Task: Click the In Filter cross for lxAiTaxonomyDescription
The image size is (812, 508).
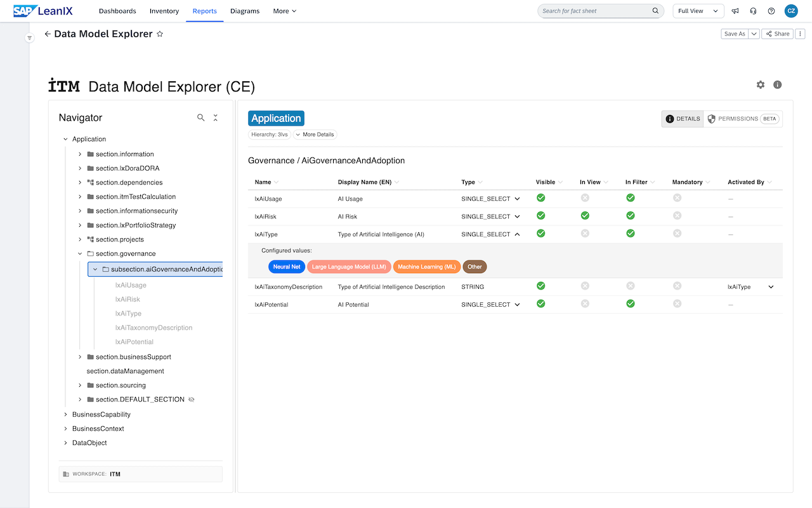Action: [x=631, y=286]
